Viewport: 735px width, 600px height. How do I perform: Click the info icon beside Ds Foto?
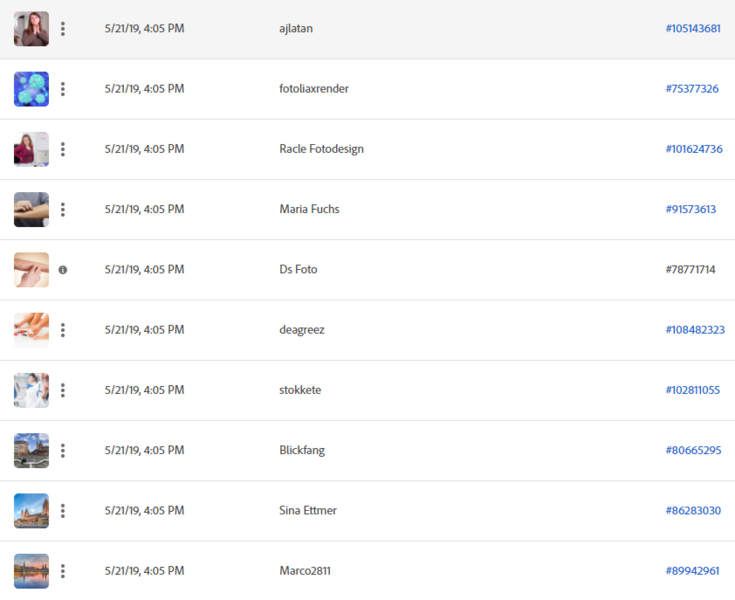pyautogui.click(x=63, y=270)
